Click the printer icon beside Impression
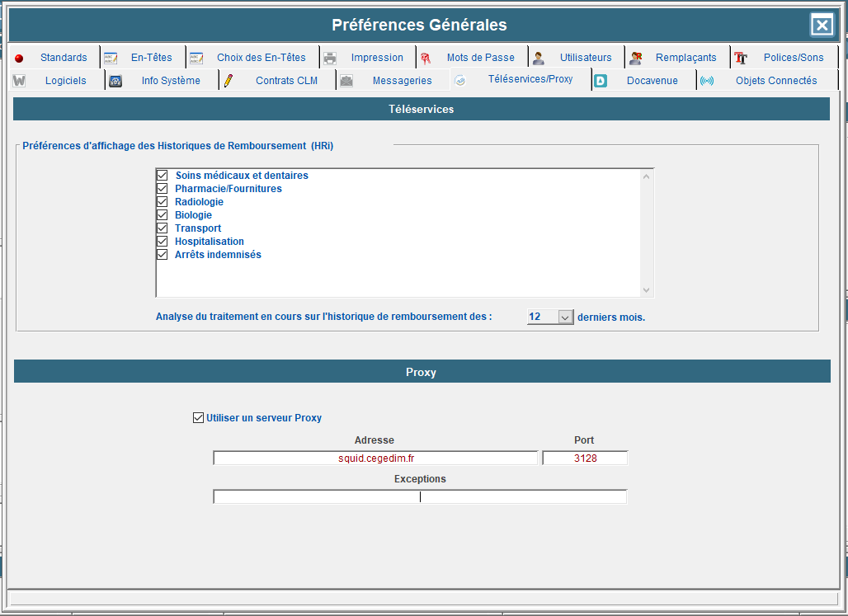 tap(330, 58)
